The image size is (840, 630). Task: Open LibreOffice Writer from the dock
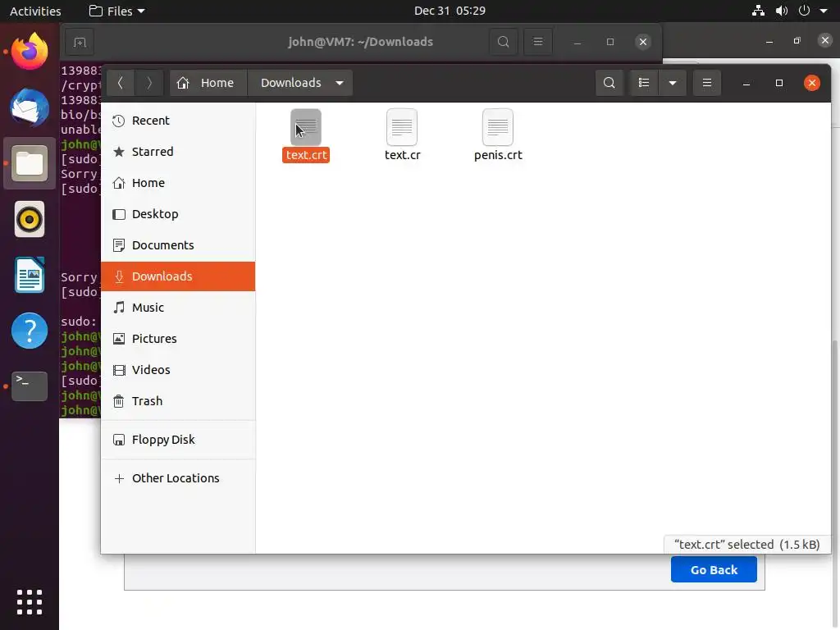30,275
